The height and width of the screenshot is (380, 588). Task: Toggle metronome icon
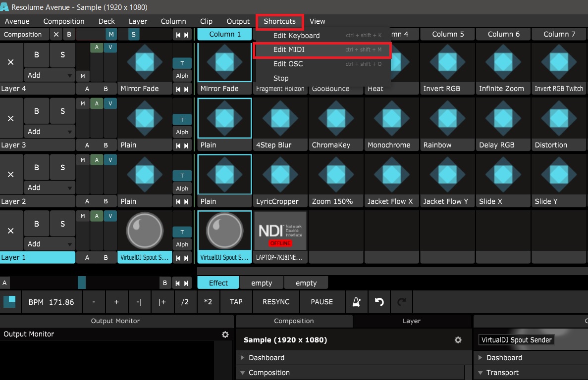(x=356, y=302)
